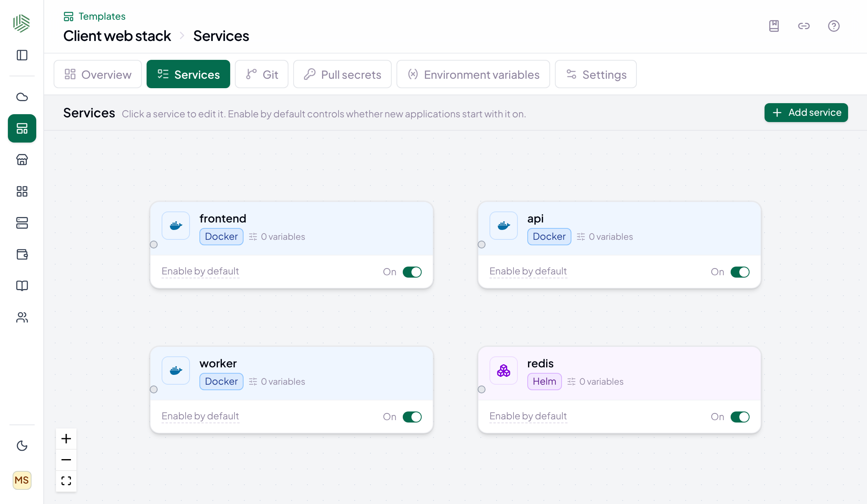Disable frontend Enable by default toggle
The width and height of the screenshot is (867, 504).
click(412, 272)
